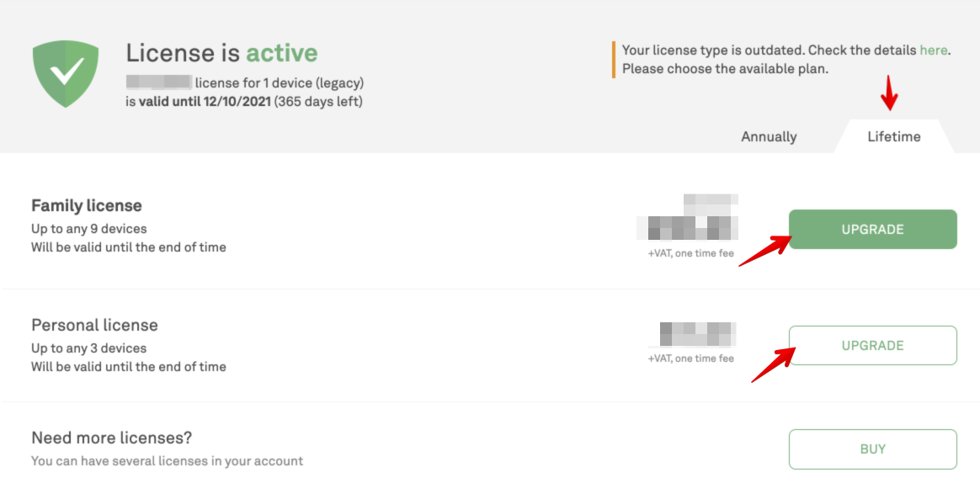Switch to the Annually tab
980x499 pixels.
tap(769, 137)
